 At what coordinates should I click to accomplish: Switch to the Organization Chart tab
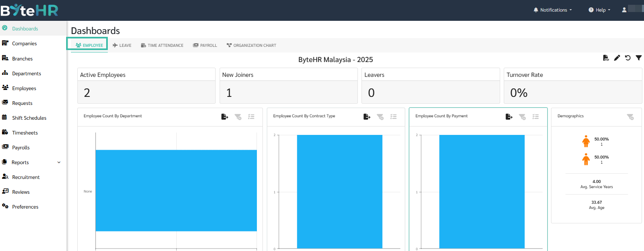[x=251, y=46]
